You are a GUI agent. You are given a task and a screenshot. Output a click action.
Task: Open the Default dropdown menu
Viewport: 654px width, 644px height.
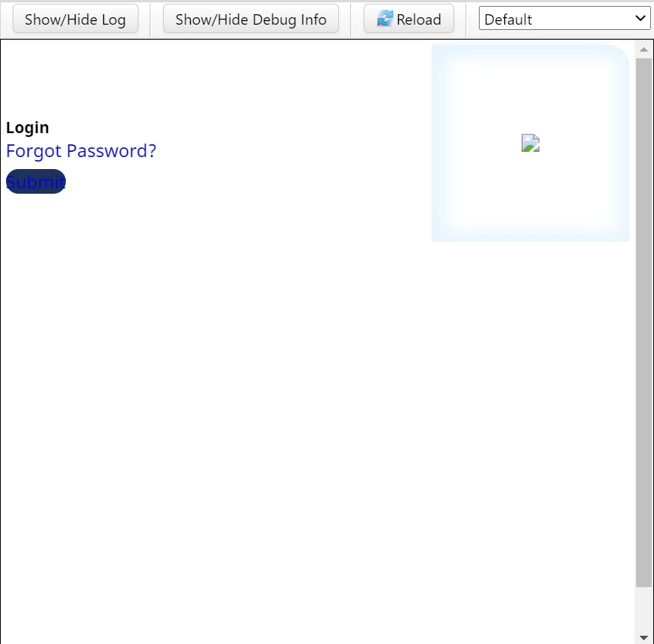pyautogui.click(x=564, y=19)
